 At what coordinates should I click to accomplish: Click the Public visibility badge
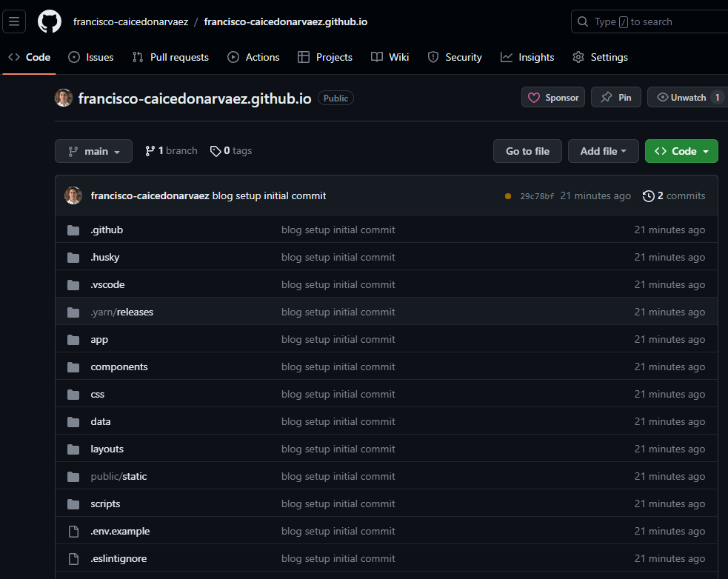coord(335,98)
